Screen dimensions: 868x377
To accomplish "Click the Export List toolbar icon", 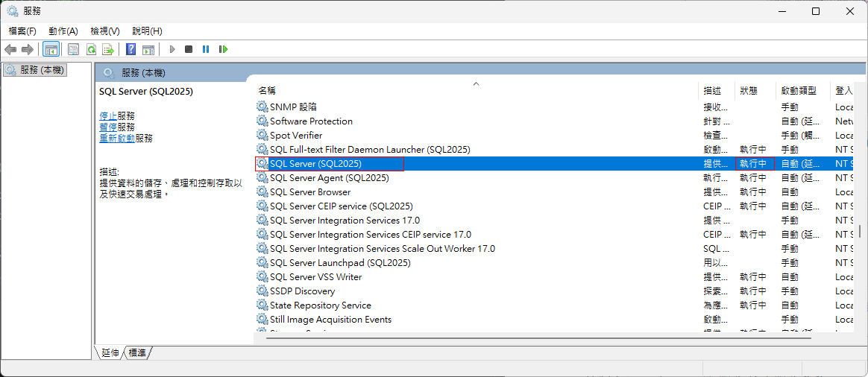I will pos(109,50).
